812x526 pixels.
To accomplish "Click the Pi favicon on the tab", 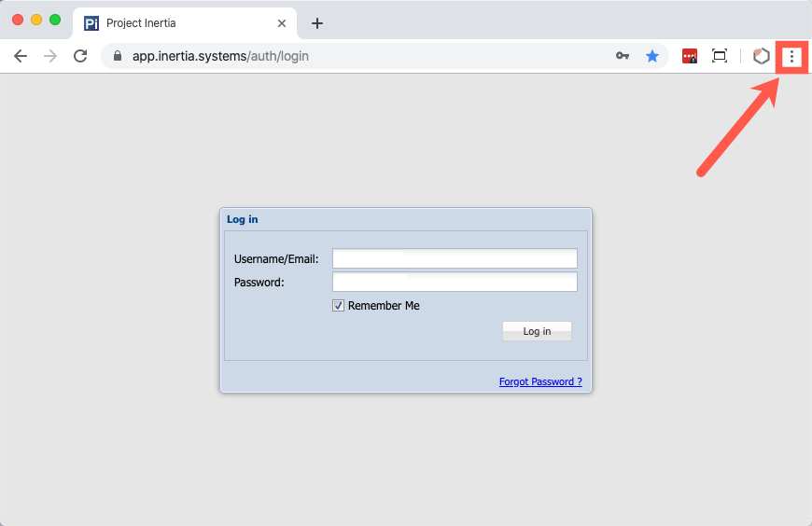I will coord(91,23).
